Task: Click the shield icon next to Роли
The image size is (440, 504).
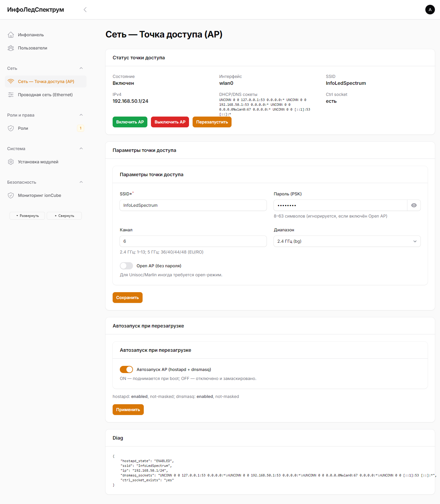Action: 11,128
